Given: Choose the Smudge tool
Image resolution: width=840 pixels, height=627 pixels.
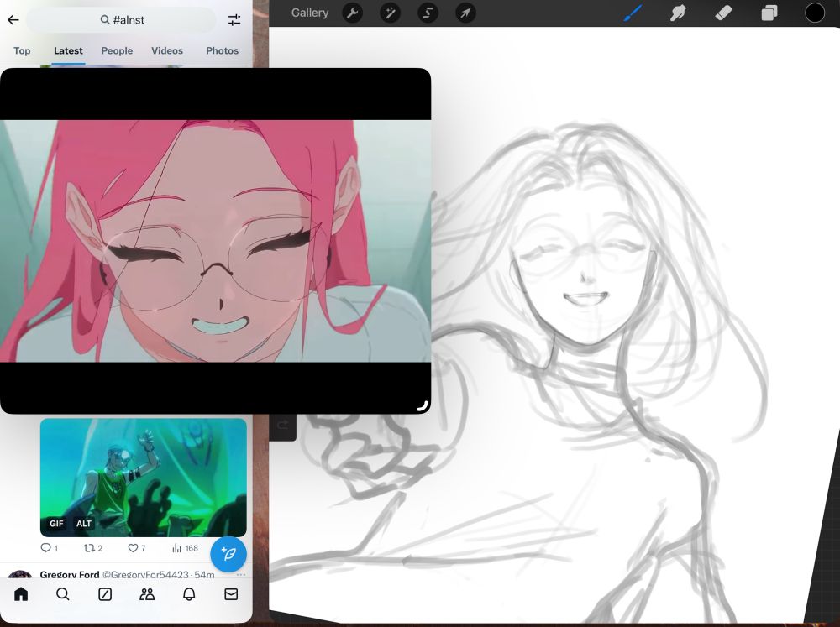Looking at the screenshot, I should [x=678, y=13].
